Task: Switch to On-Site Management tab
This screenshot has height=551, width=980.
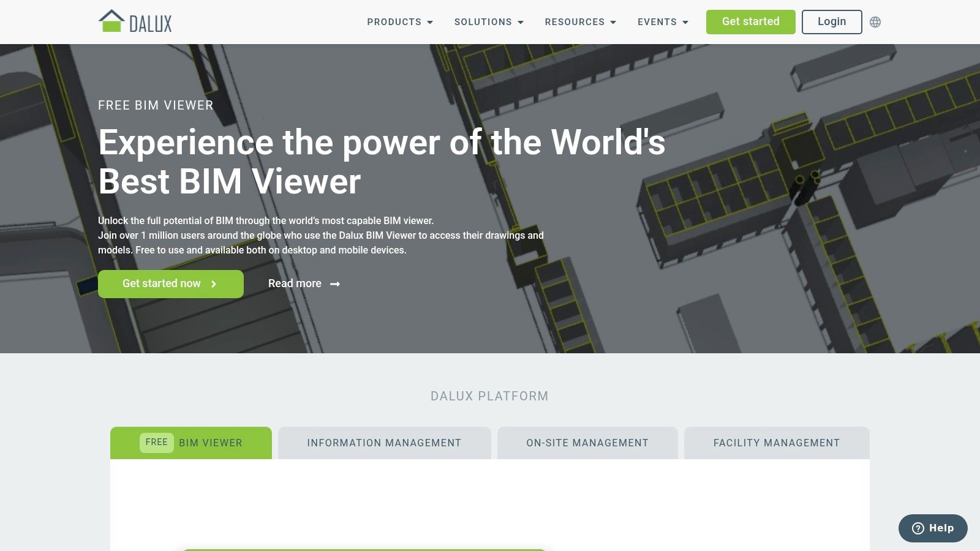Action: 587,443
